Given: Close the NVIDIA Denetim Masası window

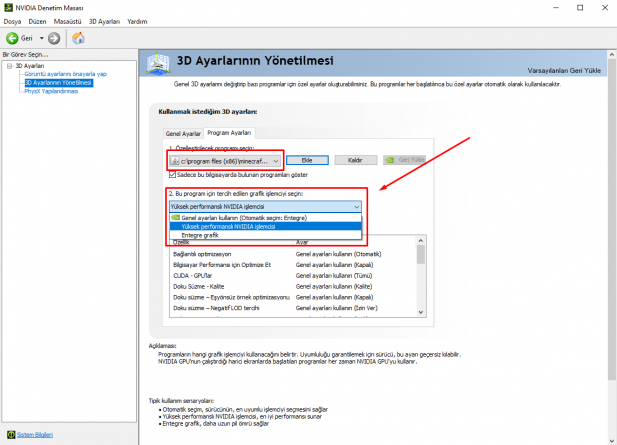Looking at the screenshot, I should (x=605, y=8).
